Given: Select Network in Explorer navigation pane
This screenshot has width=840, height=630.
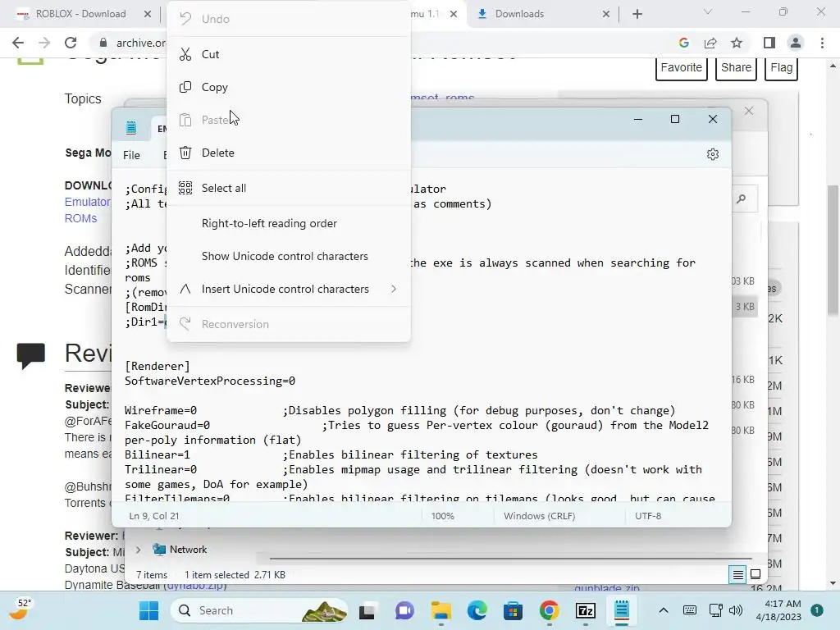Looking at the screenshot, I should point(188,550).
